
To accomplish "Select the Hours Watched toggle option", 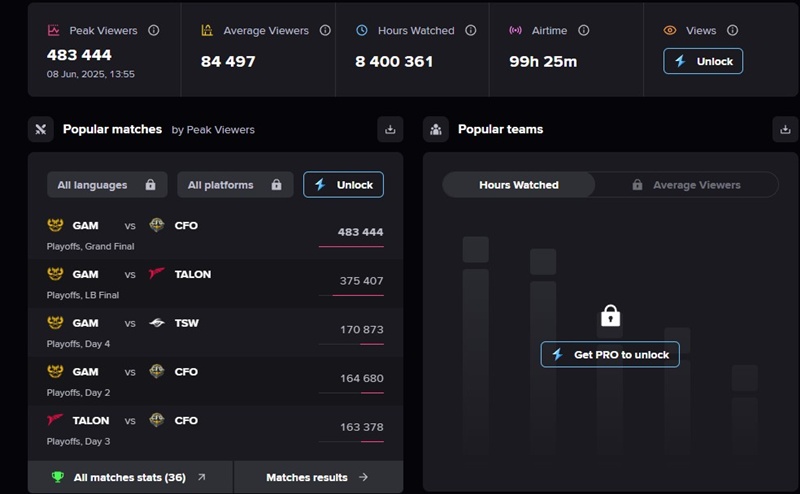I will click(x=518, y=185).
